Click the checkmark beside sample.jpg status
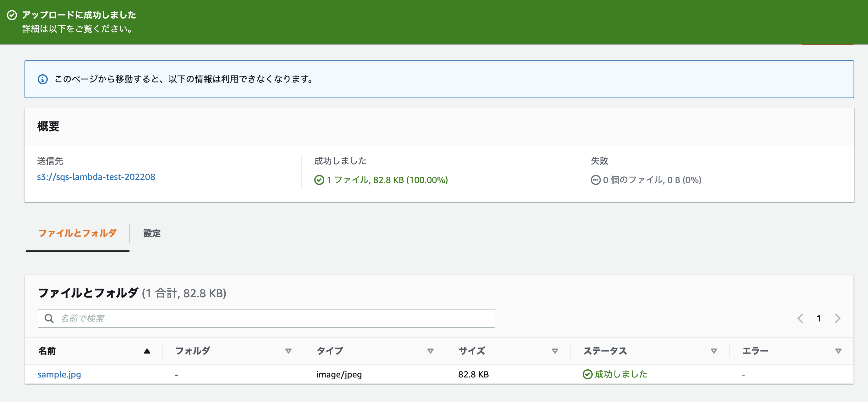Screen dimensions: 868x402 [x=587, y=374]
